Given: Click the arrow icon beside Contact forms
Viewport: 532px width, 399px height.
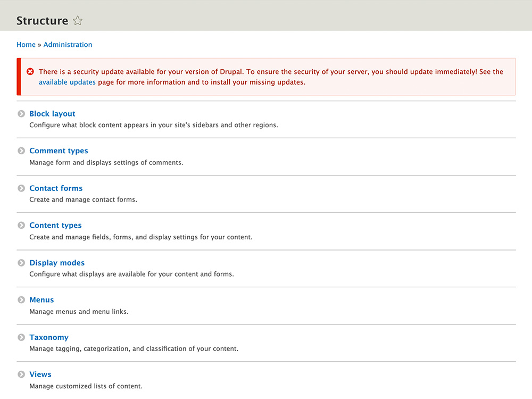Looking at the screenshot, I should point(21,188).
